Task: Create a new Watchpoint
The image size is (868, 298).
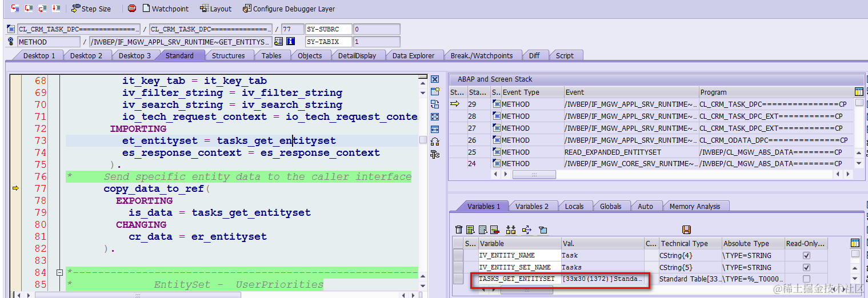Action: point(165,9)
